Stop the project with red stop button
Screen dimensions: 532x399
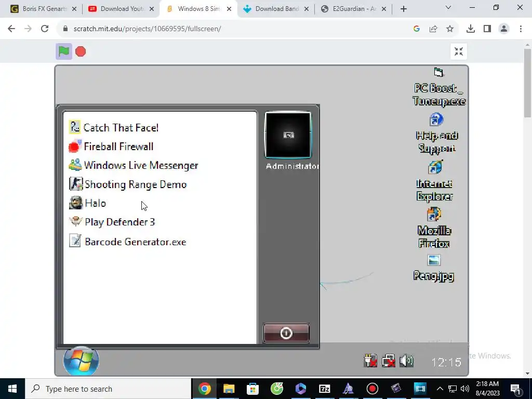pos(81,51)
